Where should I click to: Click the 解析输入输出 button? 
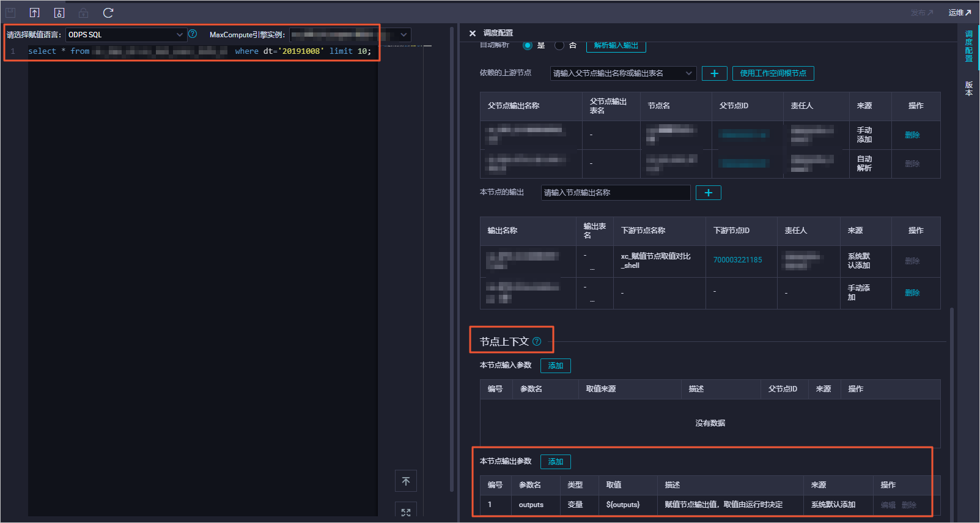point(616,46)
